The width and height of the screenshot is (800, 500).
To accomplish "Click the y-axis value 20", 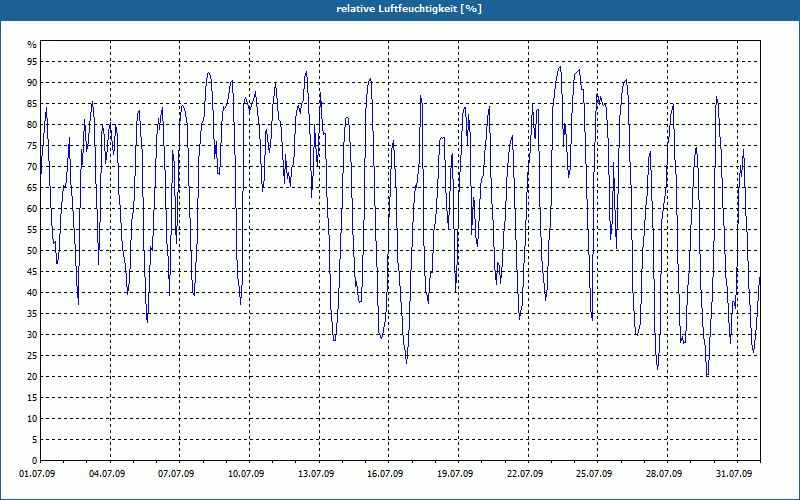I will pyautogui.click(x=32, y=377).
